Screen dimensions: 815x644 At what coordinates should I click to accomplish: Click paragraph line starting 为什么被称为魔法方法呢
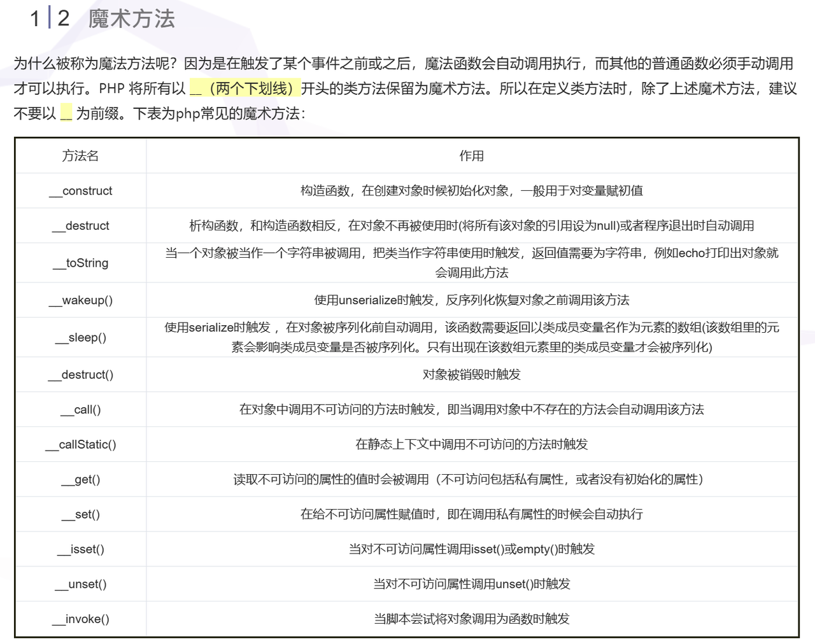point(404,64)
